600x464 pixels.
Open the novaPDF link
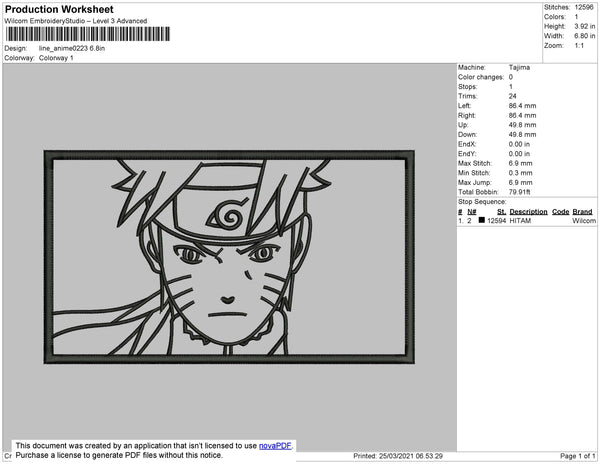click(275, 446)
